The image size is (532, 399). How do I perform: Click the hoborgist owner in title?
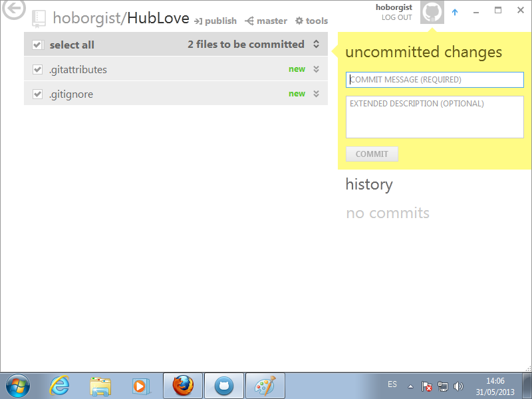87,18
